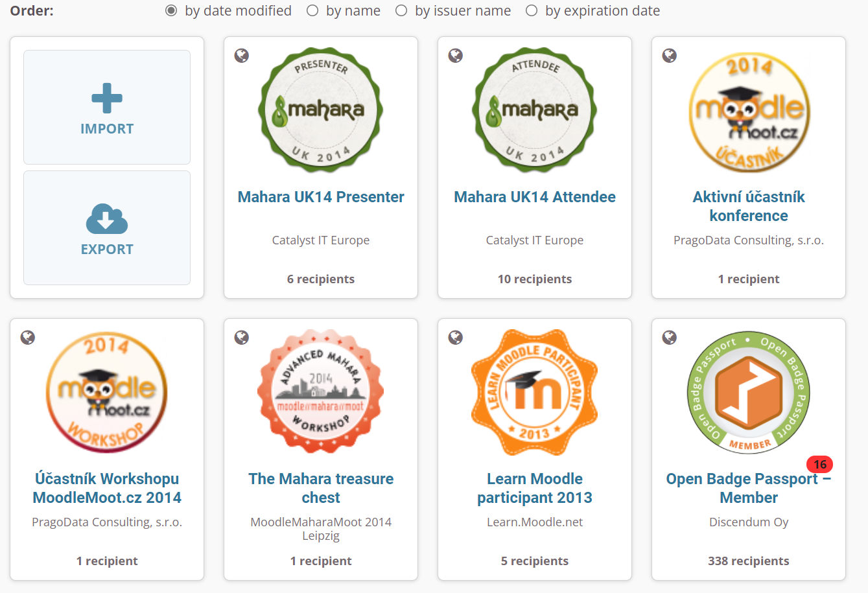Click The Mahara treasure chest badge image
Image resolution: width=868 pixels, height=593 pixels.
coord(320,391)
